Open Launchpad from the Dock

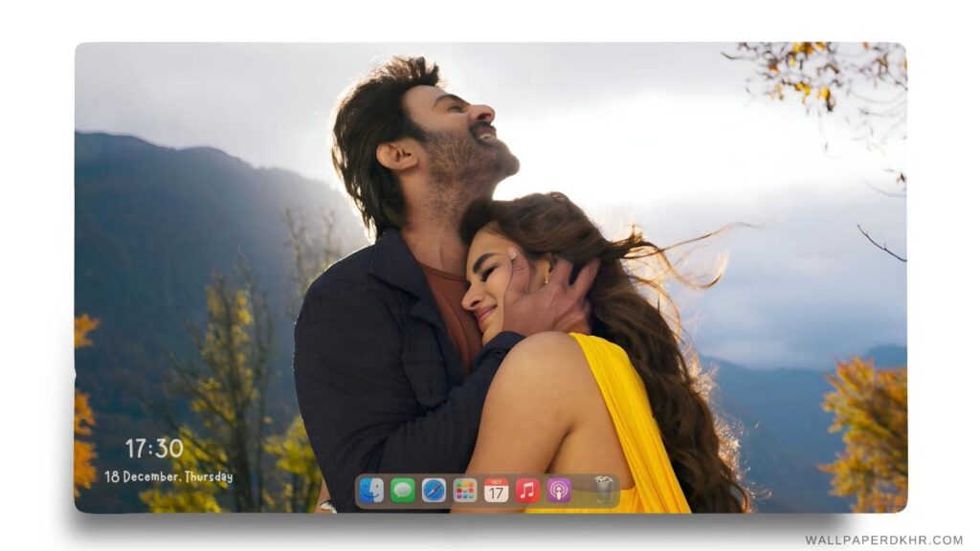coord(464,490)
